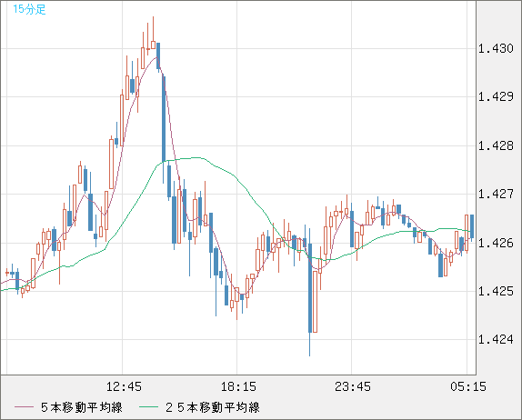Select the 1.424 price axis label
This screenshot has height=420, width=522.
coord(496,339)
